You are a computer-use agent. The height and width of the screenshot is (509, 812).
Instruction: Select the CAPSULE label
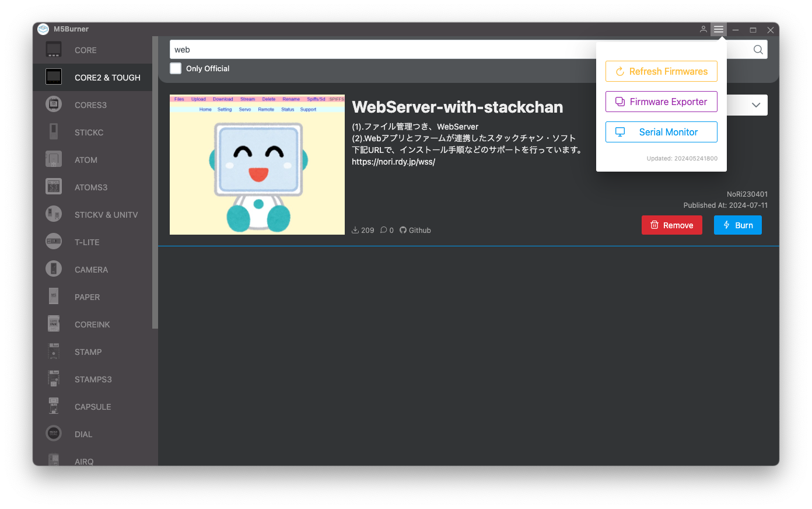click(93, 407)
